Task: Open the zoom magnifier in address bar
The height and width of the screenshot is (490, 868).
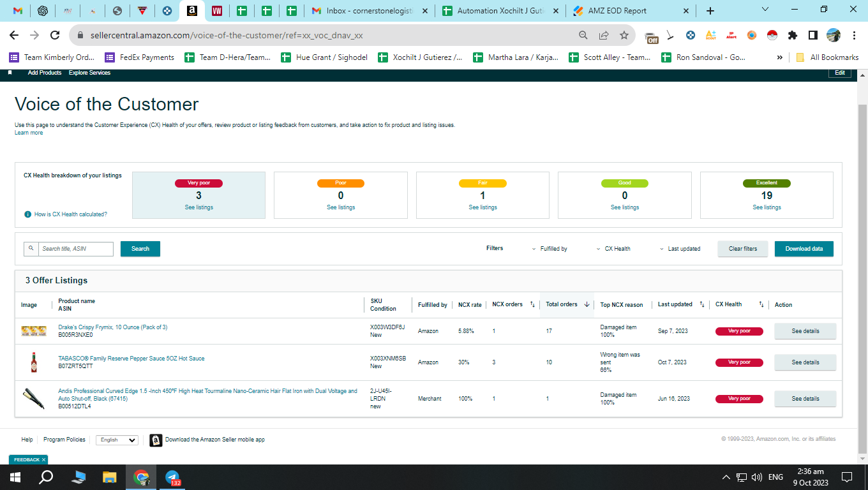Action: [583, 36]
